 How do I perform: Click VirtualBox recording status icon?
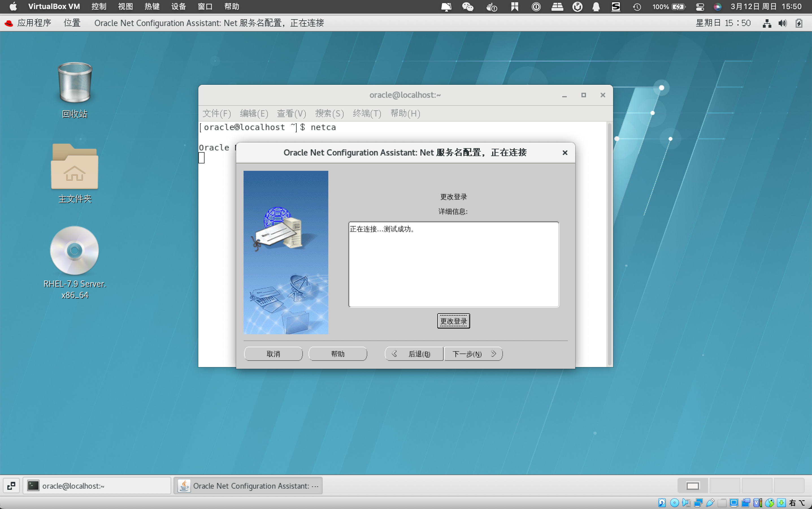click(x=746, y=502)
